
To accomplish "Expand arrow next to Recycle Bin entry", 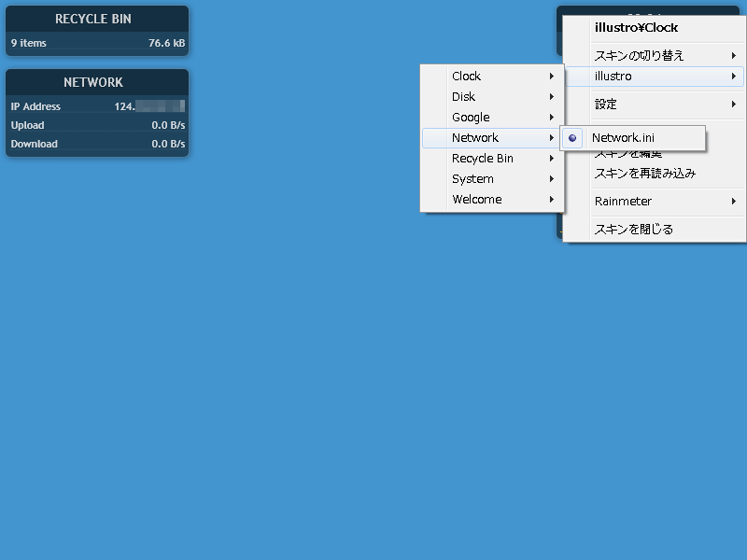I will 551,158.
